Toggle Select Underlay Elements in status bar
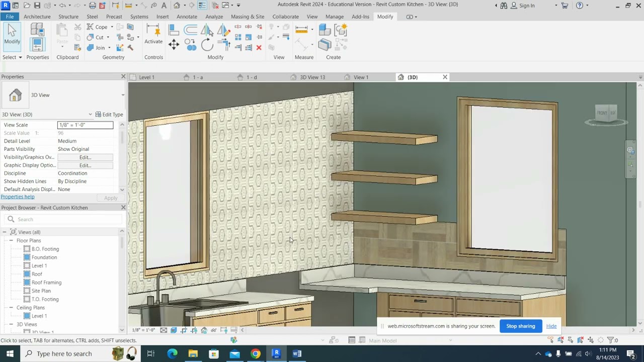This screenshot has width=644, height=362. (x=560, y=340)
